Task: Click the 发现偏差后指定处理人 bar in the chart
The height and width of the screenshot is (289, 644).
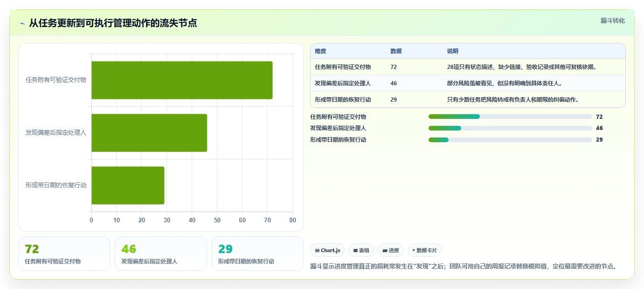Action: [x=149, y=133]
